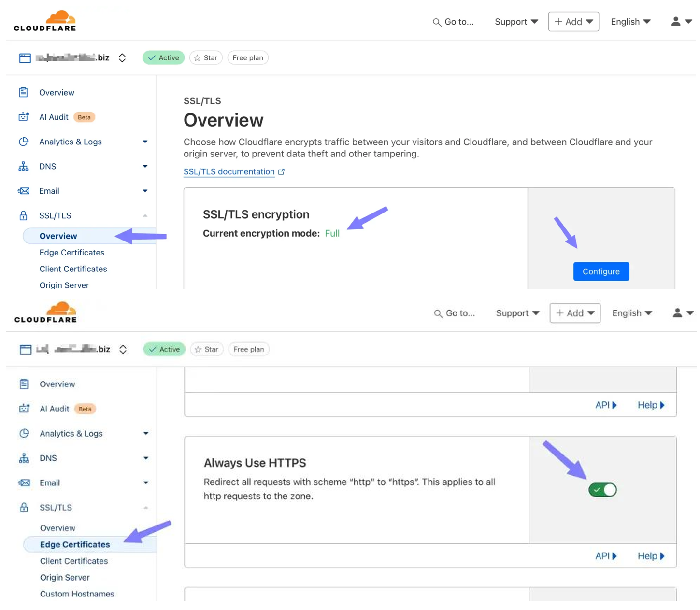Image resolution: width=700 pixels, height=610 pixels.
Task: Open Origin Server in top sidebar
Action: (64, 285)
